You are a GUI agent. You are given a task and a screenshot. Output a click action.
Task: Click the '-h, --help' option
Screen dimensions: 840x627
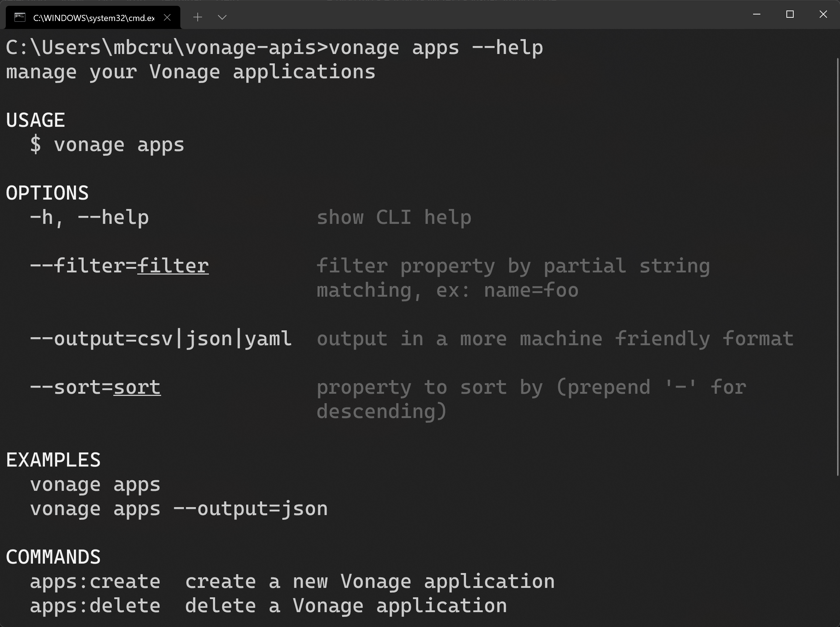[89, 217]
